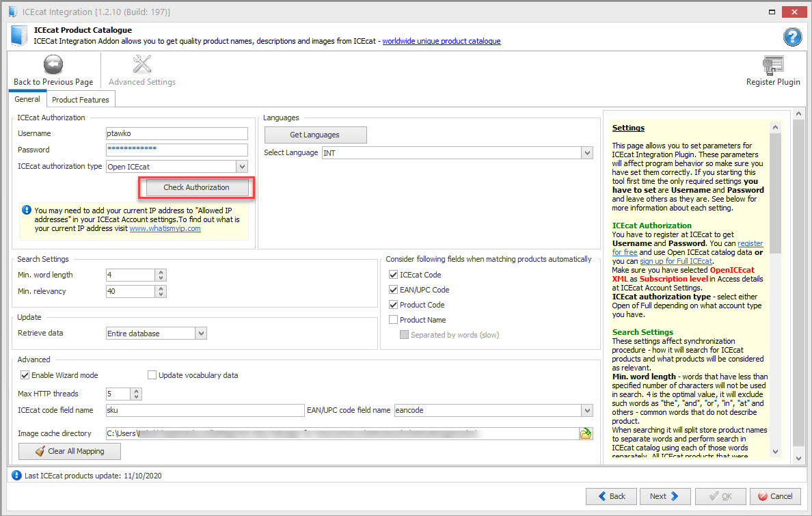Click the Image cache directory path field
This screenshot has width=812, height=516.
342,433
